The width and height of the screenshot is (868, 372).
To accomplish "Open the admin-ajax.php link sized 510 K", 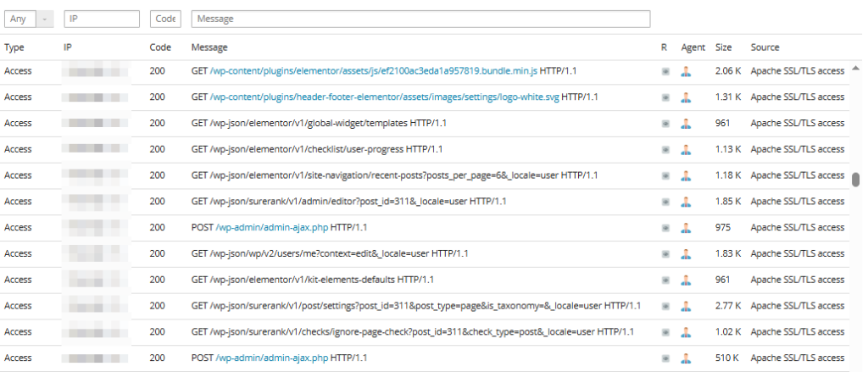I will pos(271,358).
